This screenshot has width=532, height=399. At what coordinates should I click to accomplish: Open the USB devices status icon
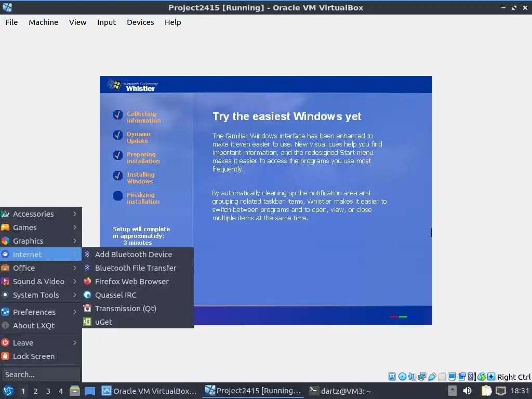432,377
